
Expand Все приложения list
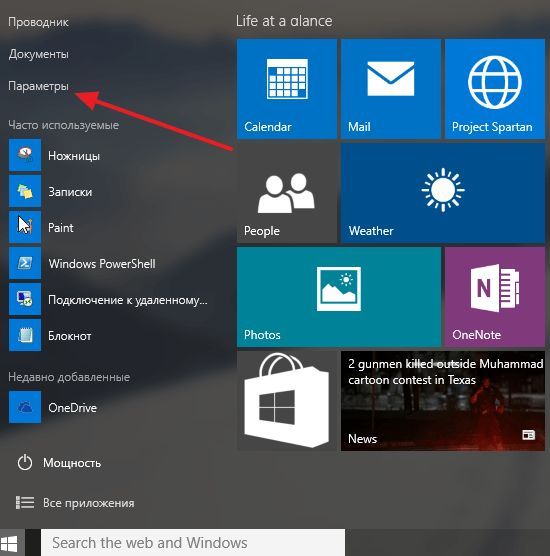(x=75, y=503)
